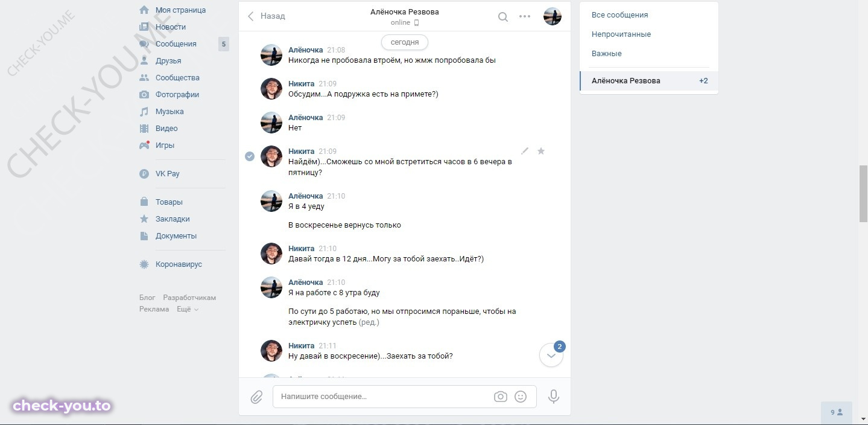
Task: Click the 21:08 timestamp
Action: pyautogui.click(x=336, y=50)
